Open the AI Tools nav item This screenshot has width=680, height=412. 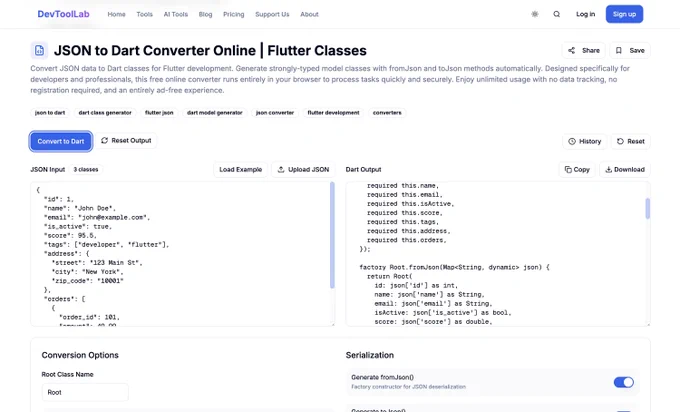[176, 14]
